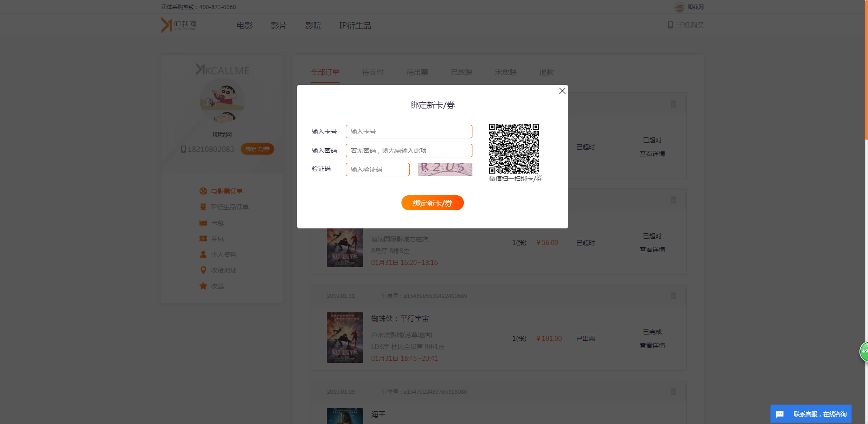Click the poster of the 博纳国际影城 order

click(345, 248)
